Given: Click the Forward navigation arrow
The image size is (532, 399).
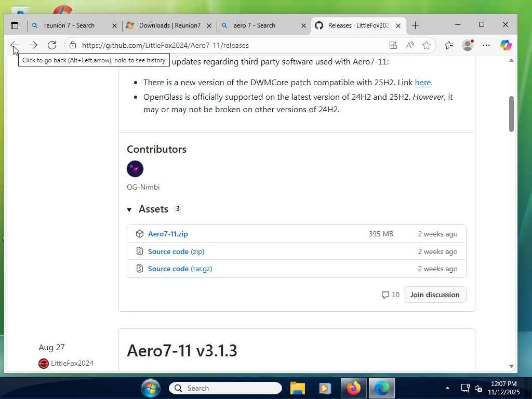Looking at the screenshot, I should coord(33,45).
